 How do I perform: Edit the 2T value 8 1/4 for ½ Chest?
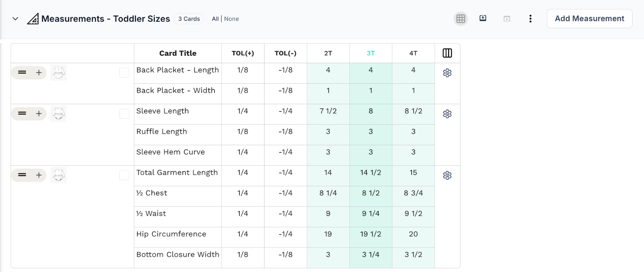pos(328,196)
